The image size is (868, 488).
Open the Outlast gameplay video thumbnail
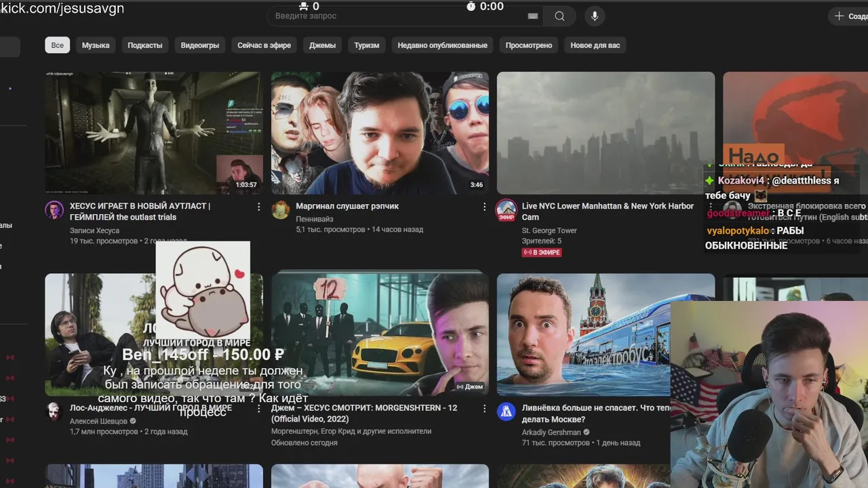pos(154,133)
